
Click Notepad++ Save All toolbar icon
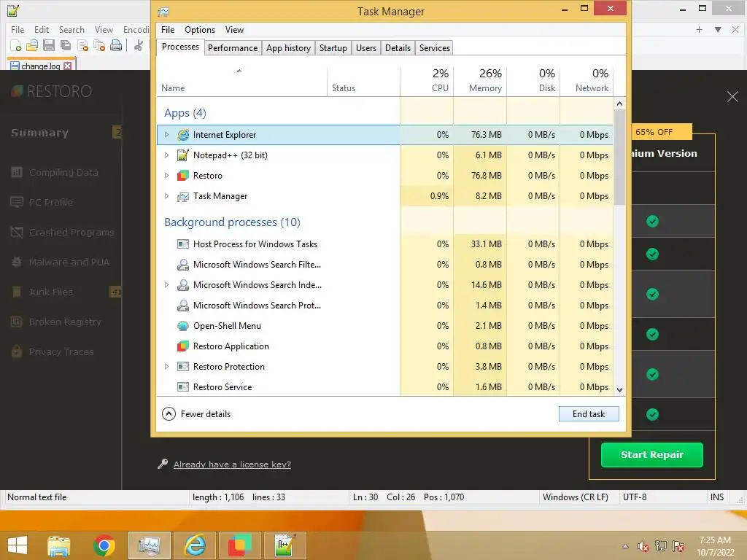(x=65, y=46)
